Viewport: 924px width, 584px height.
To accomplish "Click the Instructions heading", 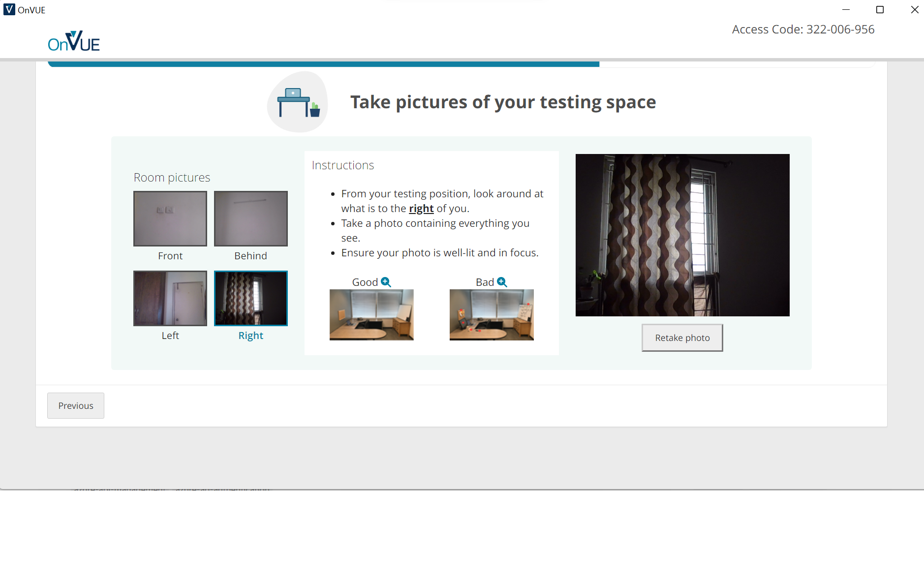I will [343, 165].
